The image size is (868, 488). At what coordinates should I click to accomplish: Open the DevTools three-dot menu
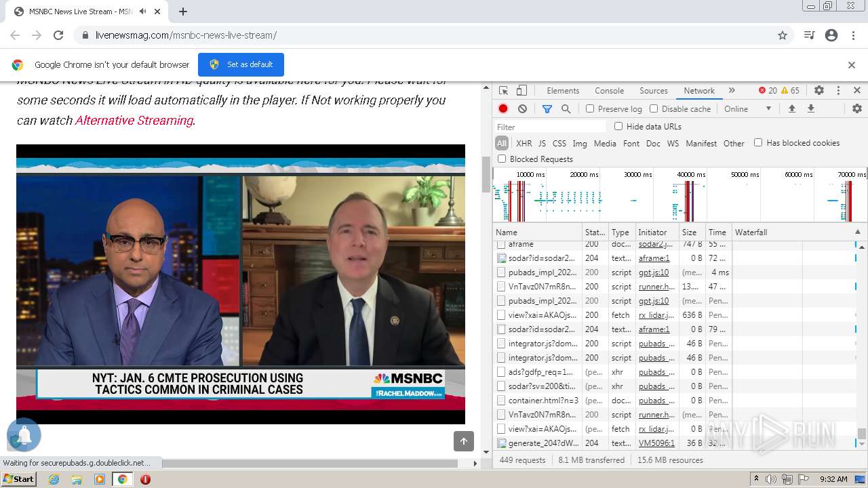(838, 90)
